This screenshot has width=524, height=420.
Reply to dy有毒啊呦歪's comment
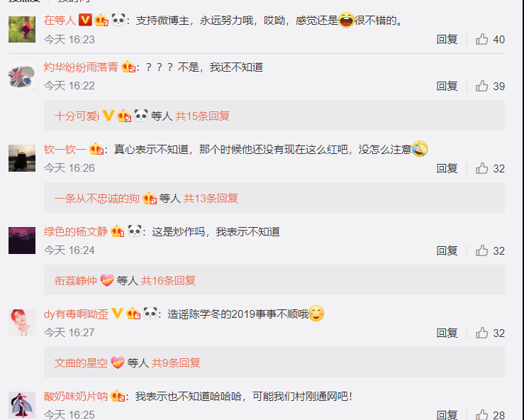pos(447,333)
